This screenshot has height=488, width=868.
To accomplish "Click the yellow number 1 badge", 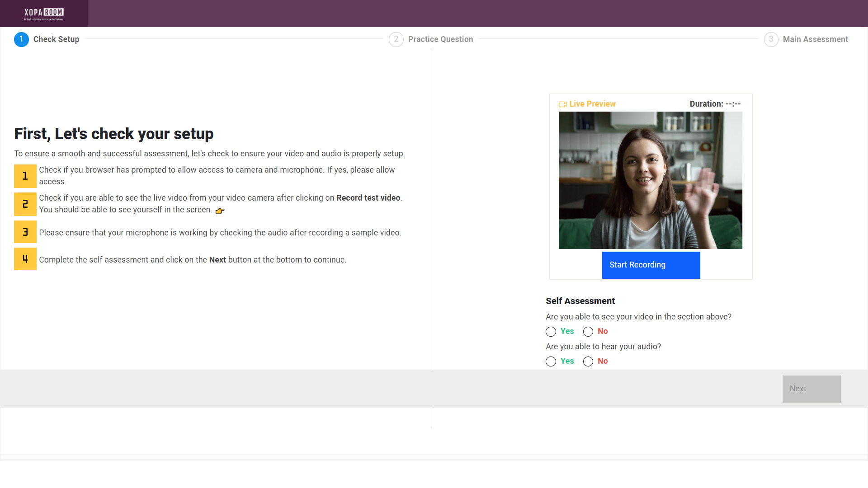I will tap(25, 176).
